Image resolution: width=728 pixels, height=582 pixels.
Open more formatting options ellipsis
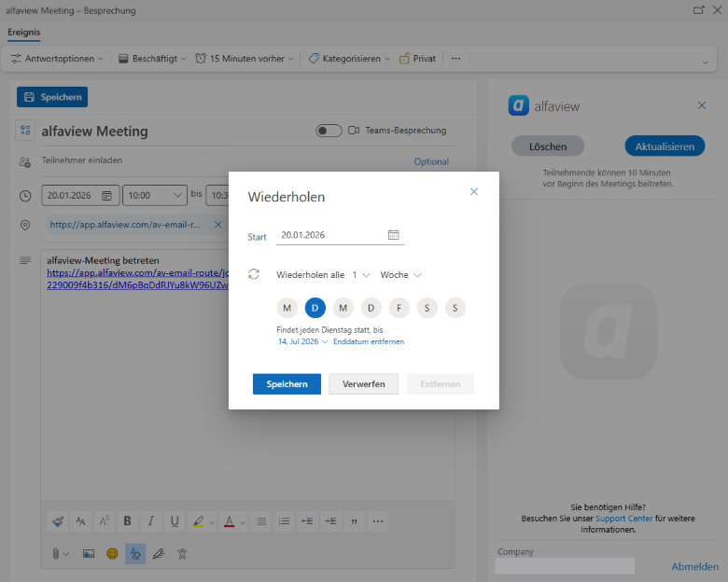click(x=378, y=521)
